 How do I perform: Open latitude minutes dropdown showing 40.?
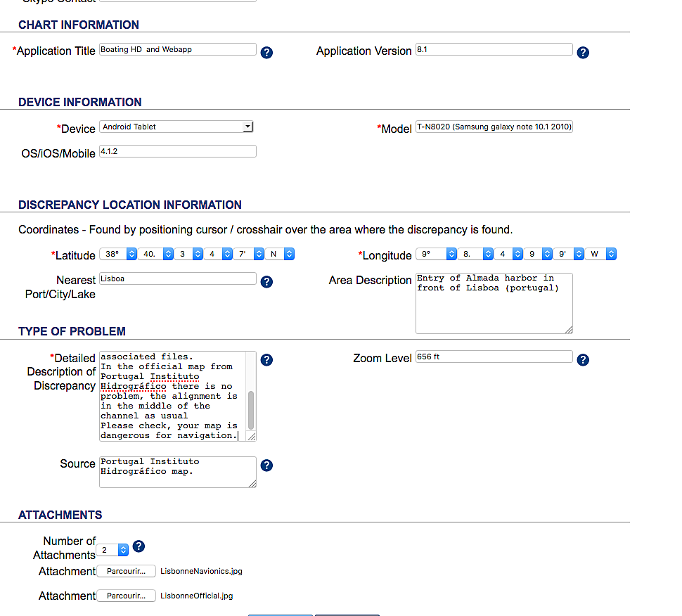click(155, 254)
